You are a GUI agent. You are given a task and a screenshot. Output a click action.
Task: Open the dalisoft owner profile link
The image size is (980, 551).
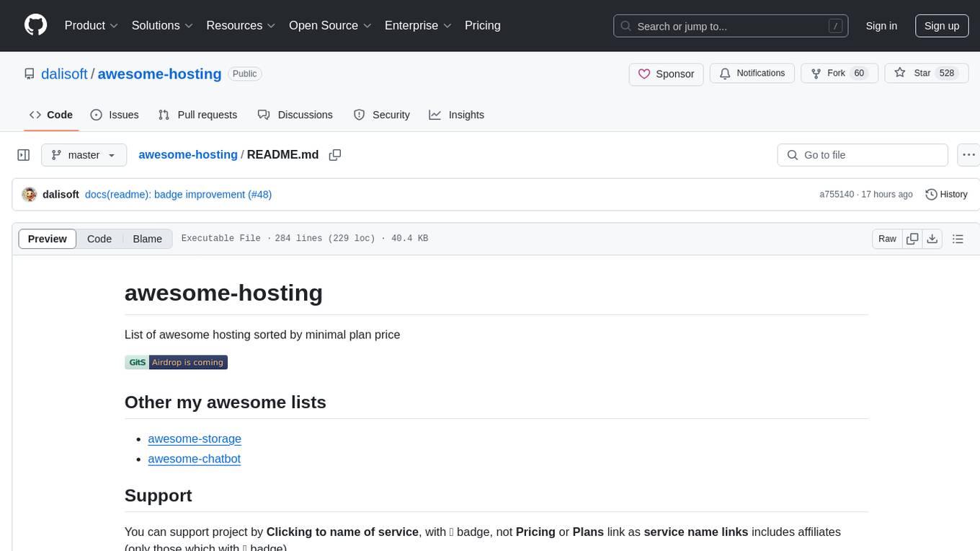tap(65, 74)
